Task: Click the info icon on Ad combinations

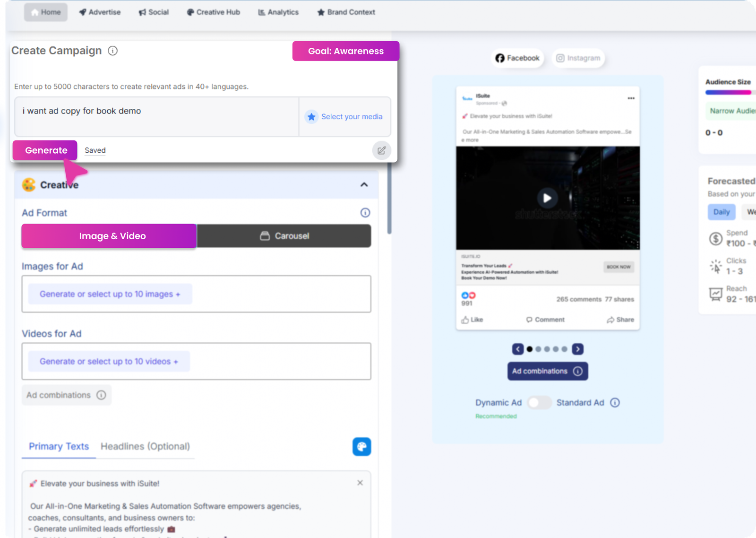Action: pos(578,371)
